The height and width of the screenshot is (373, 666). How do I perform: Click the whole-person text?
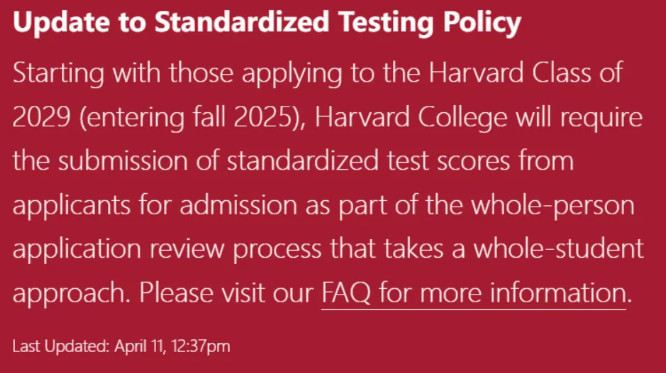pyautogui.click(x=553, y=206)
